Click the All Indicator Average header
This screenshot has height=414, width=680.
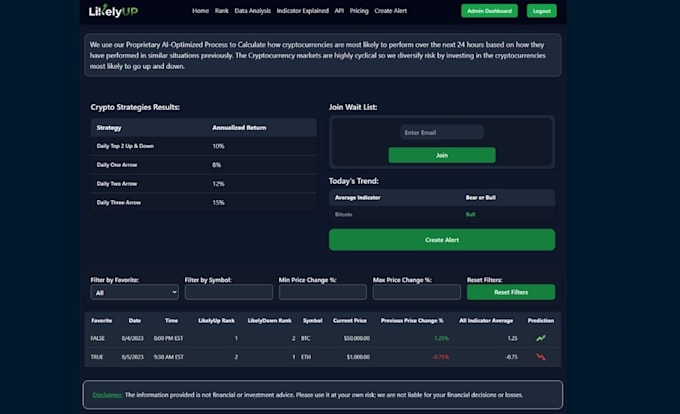coord(486,321)
